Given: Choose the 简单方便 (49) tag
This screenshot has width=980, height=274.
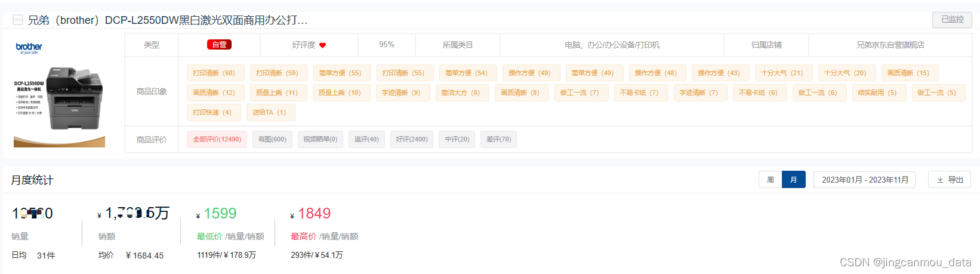Looking at the screenshot, I should pos(594,73).
